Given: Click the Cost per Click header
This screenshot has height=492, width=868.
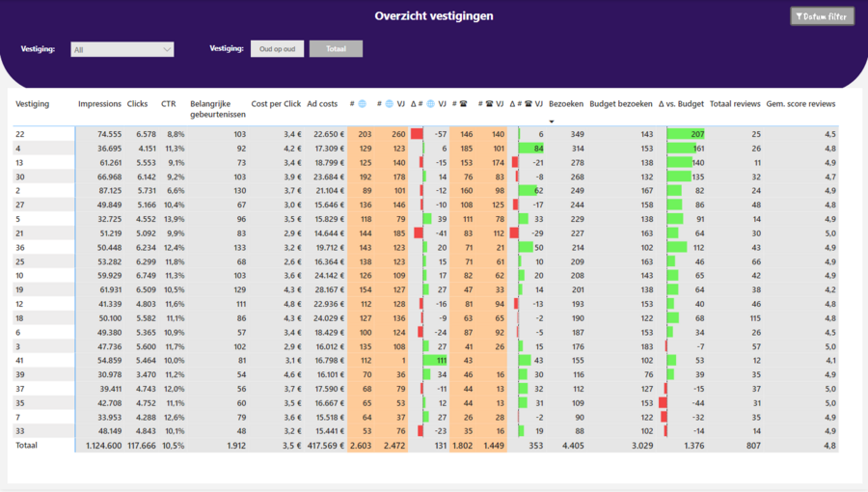Looking at the screenshot, I should (x=276, y=104).
